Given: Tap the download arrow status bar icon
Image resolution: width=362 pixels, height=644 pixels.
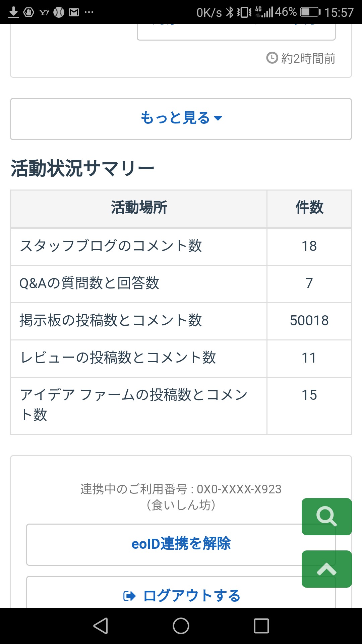Looking at the screenshot, I should tap(13, 12).
